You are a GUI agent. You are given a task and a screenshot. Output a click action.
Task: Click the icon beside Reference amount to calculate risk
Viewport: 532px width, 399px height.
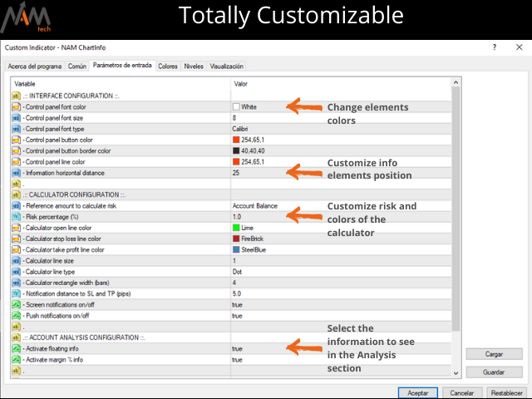(16, 205)
